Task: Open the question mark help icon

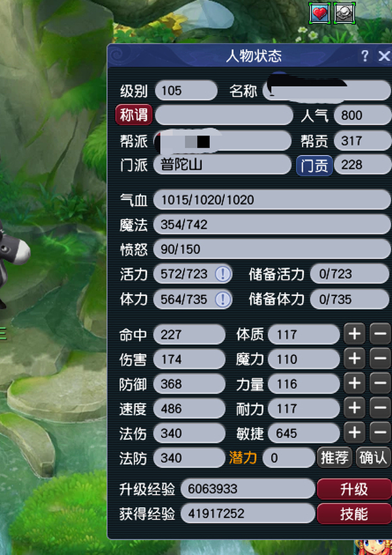Action: point(365,56)
